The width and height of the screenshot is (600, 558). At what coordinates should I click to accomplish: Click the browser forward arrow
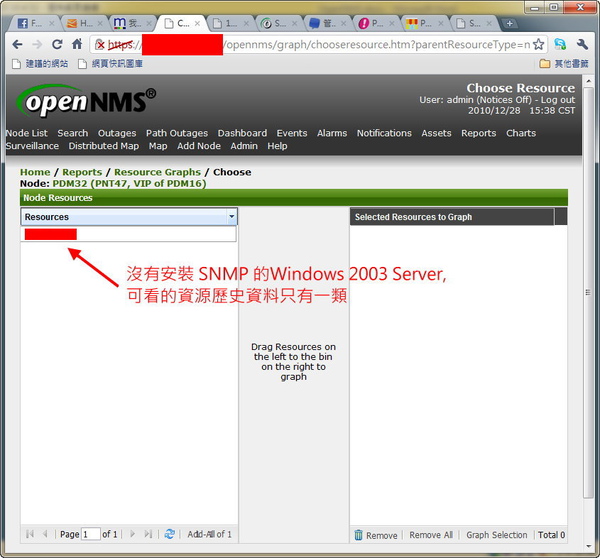37,44
